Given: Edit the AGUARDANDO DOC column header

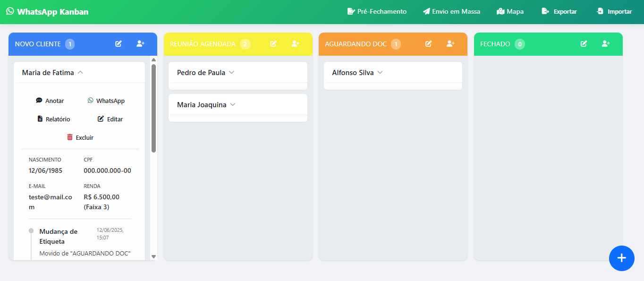Looking at the screenshot, I should [x=428, y=44].
